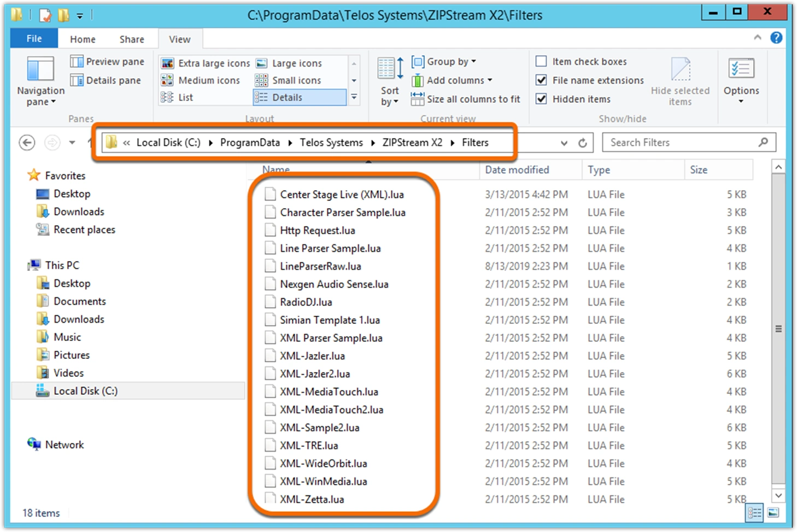Select Center Stage Live (XML).lua file
This screenshot has height=532, width=797.
(342, 194)
